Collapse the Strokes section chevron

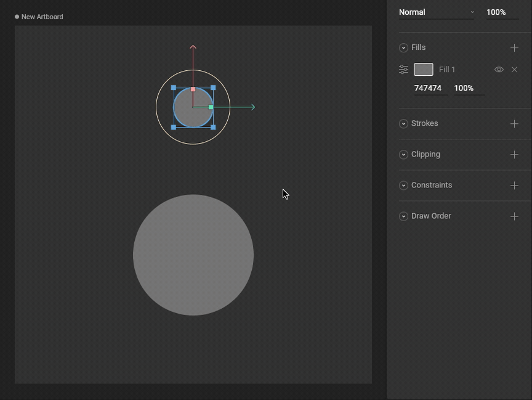pyautogui.click(x=403, y=124)
